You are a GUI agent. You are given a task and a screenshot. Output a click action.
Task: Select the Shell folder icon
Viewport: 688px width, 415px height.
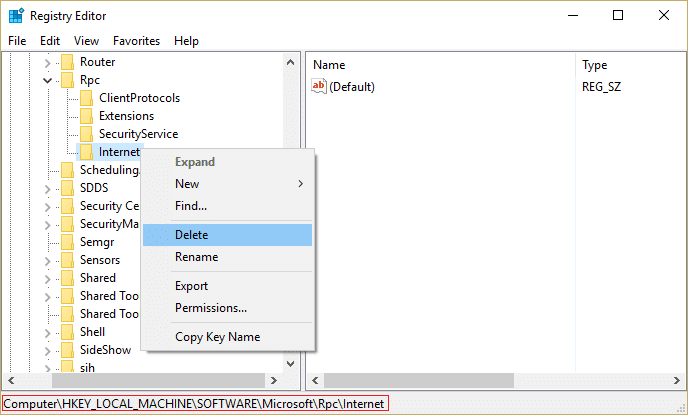[x=68, y=332]
